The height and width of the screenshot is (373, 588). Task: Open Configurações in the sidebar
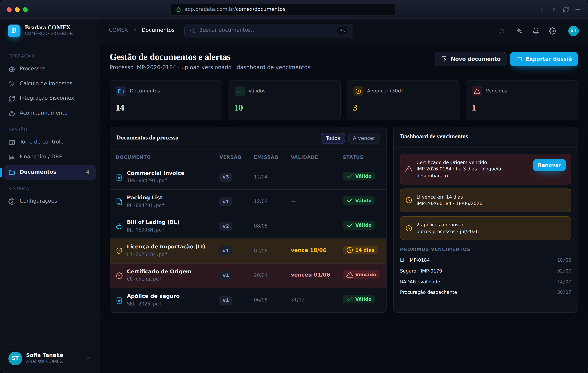click(50, 201)
